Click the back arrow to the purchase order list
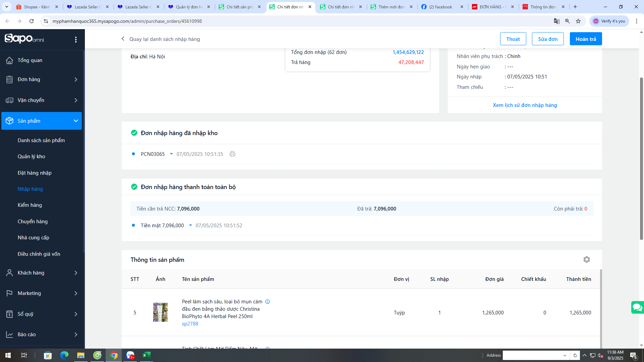 [123, 39]
